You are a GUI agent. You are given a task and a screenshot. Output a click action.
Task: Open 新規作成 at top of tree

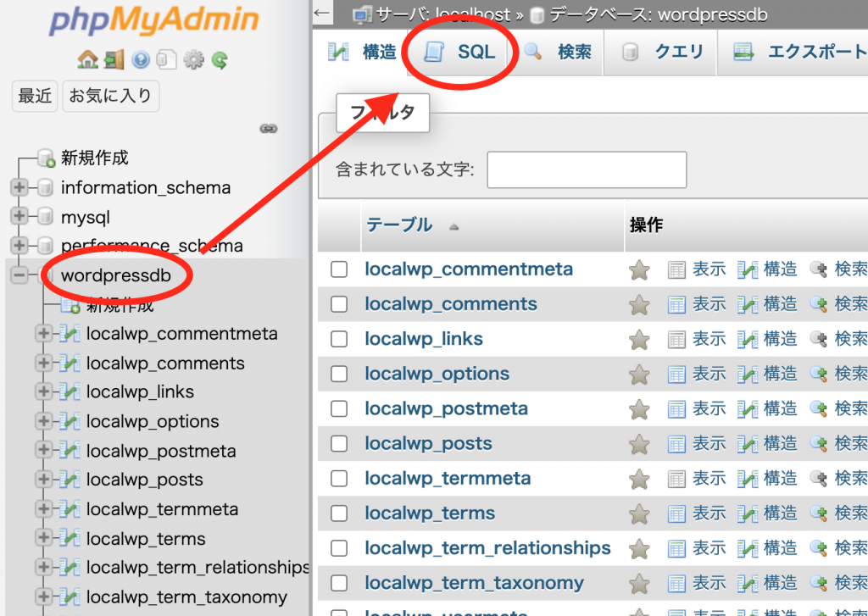pos(95,158)
